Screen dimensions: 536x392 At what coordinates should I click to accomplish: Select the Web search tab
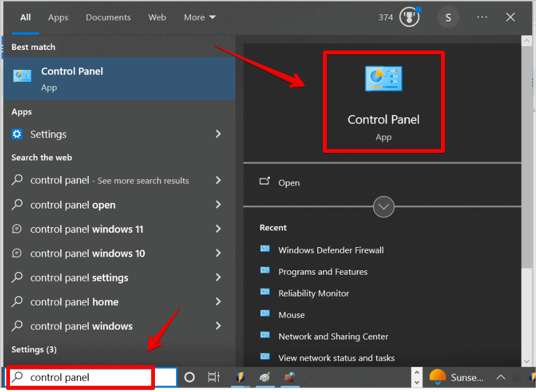click(157, 17)
